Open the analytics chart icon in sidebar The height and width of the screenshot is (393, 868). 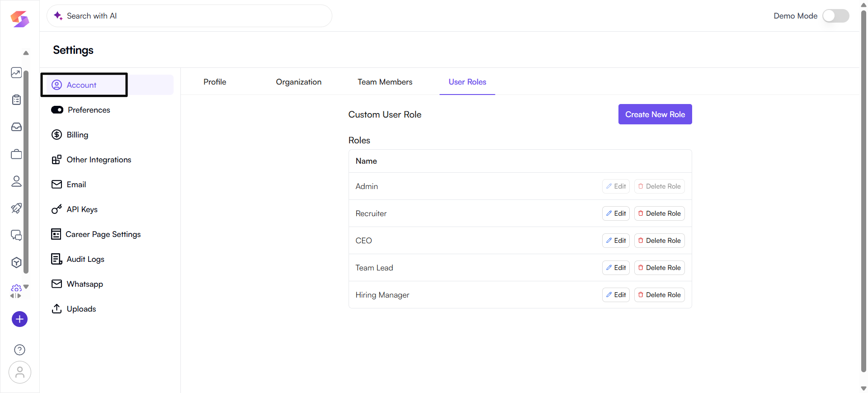(x=16, y=73)
